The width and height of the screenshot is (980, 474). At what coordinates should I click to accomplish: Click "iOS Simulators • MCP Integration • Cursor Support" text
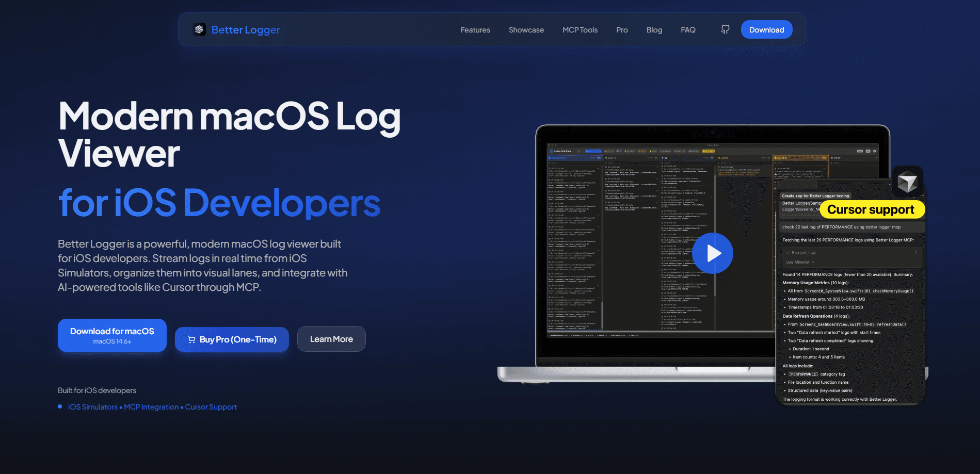click(x=152, y=407)
